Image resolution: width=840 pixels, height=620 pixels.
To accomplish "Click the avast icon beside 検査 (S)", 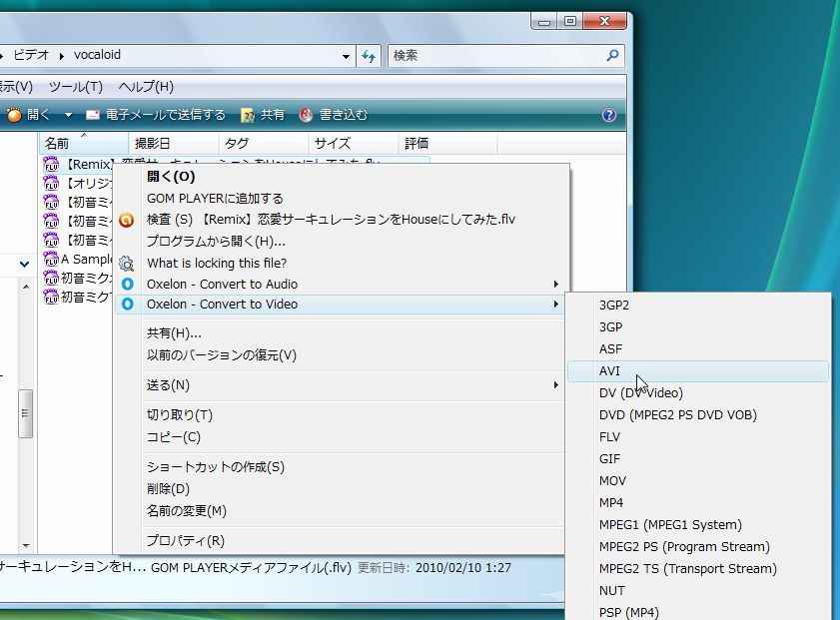I will (127, 220).
